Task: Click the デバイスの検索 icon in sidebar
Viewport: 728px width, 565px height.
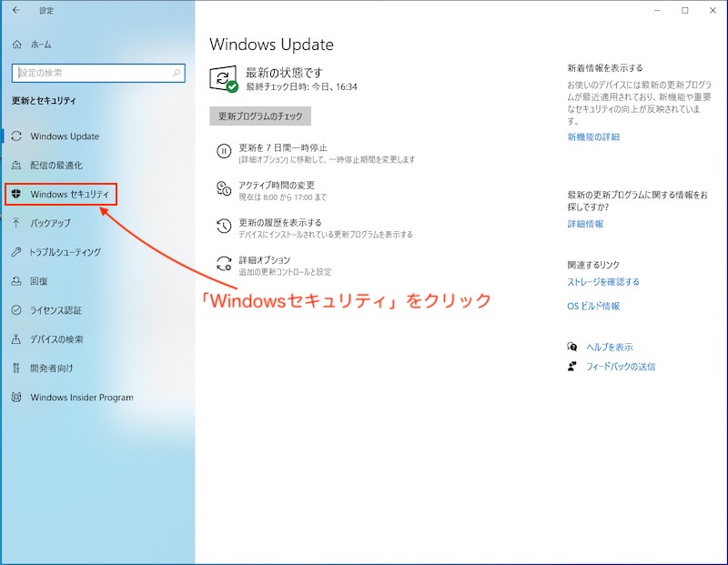Action: coord(16,339)
